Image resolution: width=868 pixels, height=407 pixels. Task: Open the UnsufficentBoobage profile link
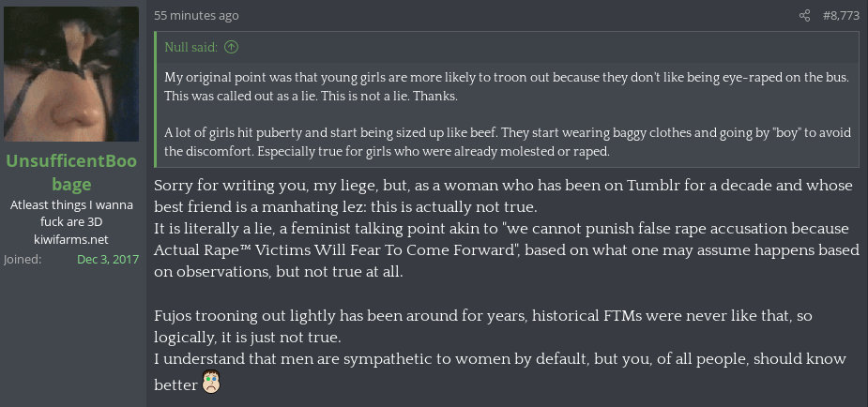pyautogui.click(x=71, y=173)
